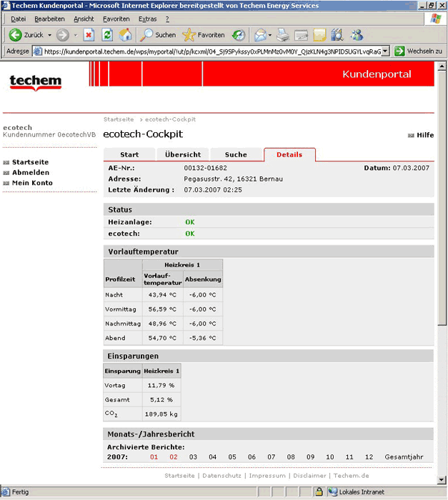Image resolution: width=448 pixels, height=500 pixels.
Task: Open archived report 01 for 2007
Action: click(154, 457)
